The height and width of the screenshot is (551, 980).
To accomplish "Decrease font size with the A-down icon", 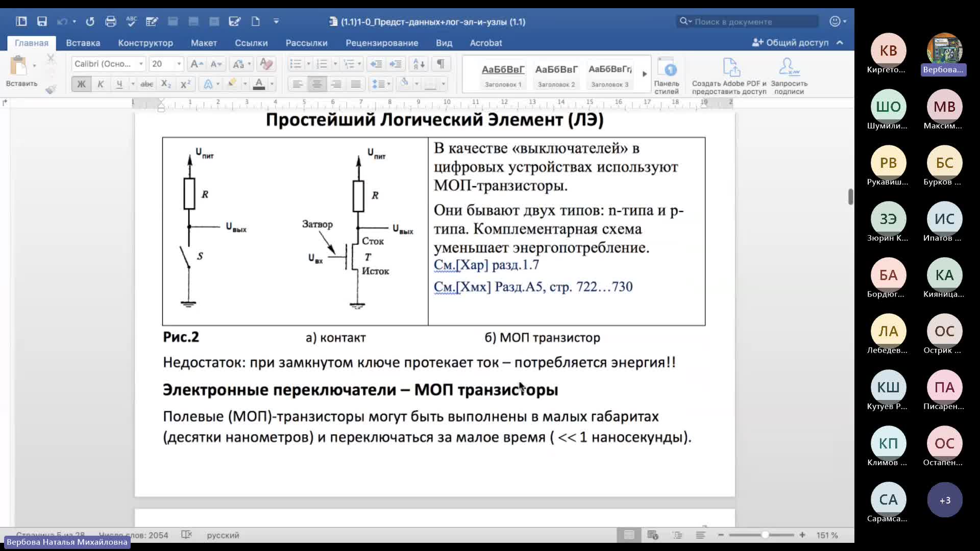I will tap(216, 64).
